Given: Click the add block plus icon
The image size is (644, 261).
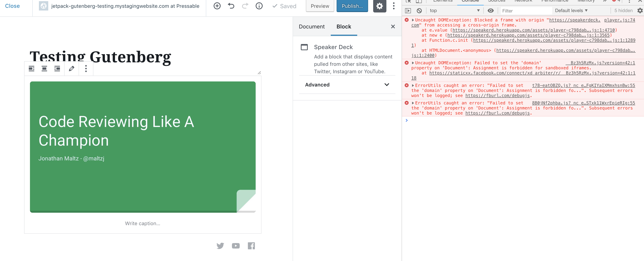Looking at the screenshot, I should 217,6.
